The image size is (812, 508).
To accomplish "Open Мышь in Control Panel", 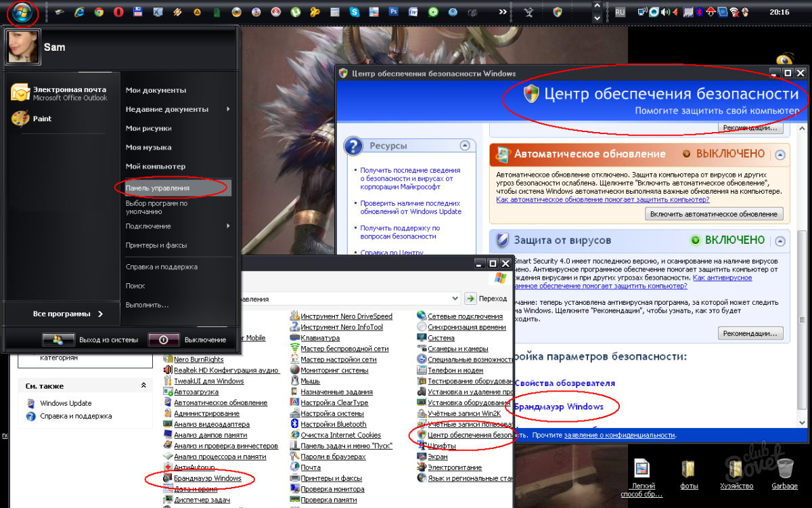I will click(305, 381).
